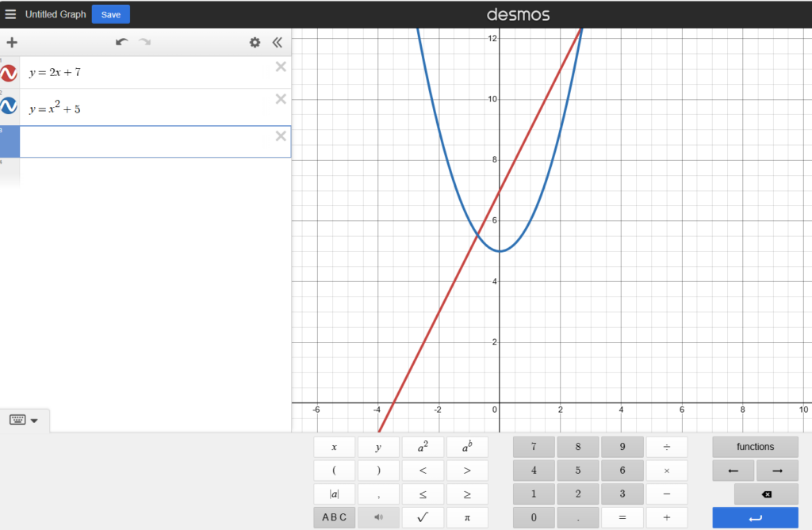This screenshot has height=530, width=812.
Task: Delete the y=2x+7 expression
Action: 281,67
